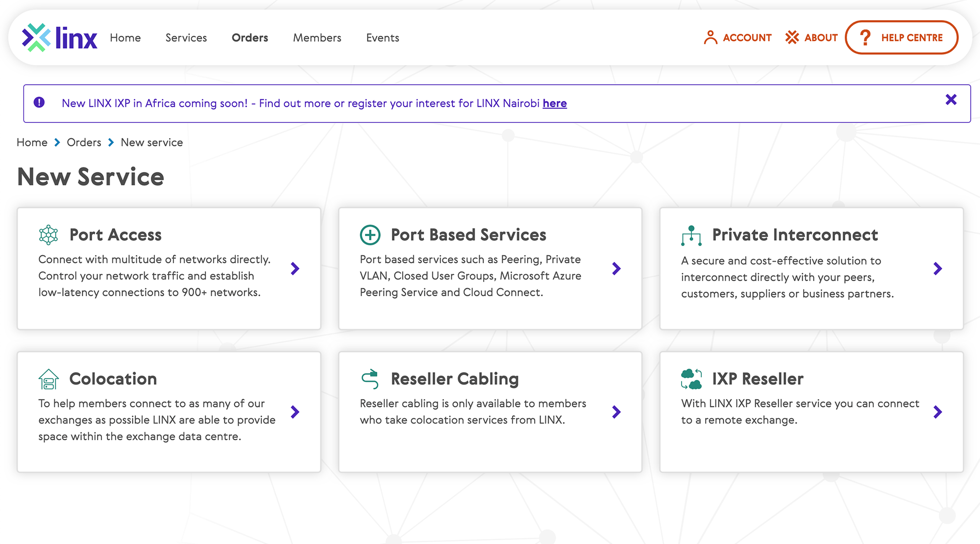Viewport: 980px width, 544px height.
Task: Click the IXP Reseller description text
Action: [x=800, y=412]
